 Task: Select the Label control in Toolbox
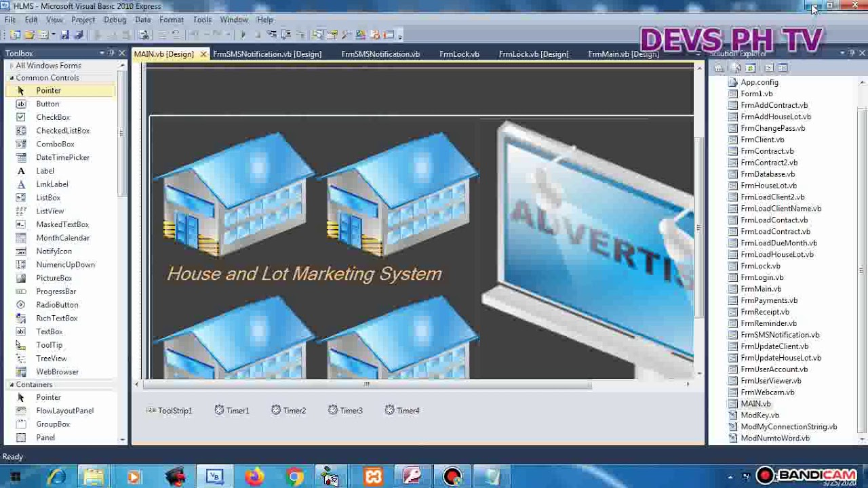[x=45, y=171]
